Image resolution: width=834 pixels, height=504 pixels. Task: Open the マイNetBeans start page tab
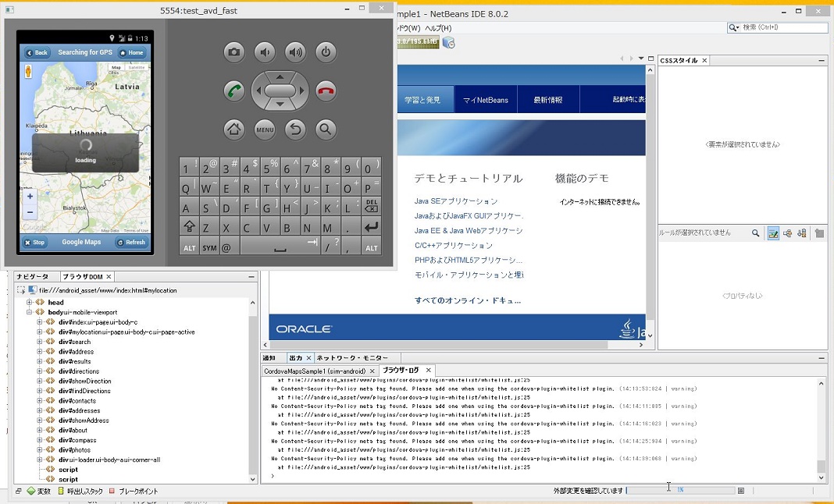pos(486,100)
